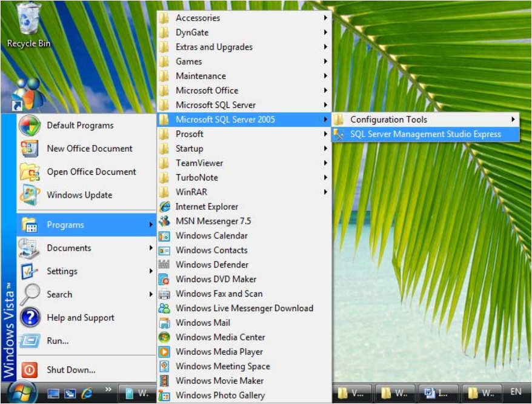
Task: Click the Windows Media Center icon
Action: 165,337
